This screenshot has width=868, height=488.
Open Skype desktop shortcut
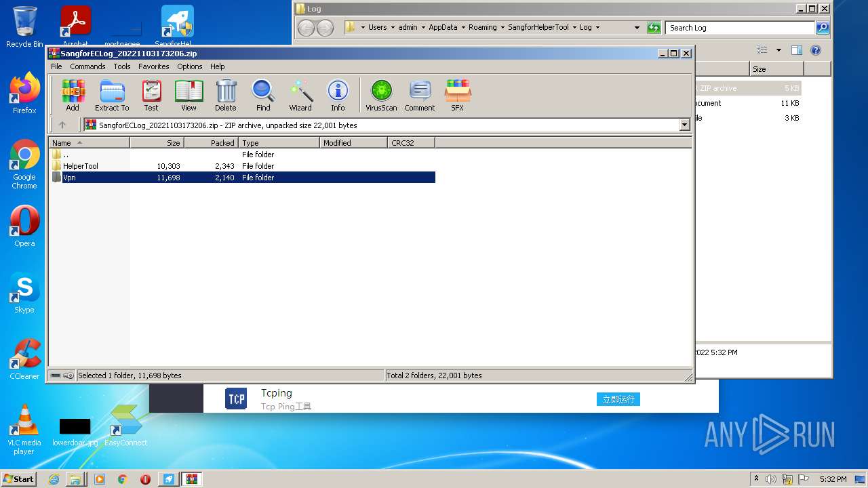pos(24,293)
